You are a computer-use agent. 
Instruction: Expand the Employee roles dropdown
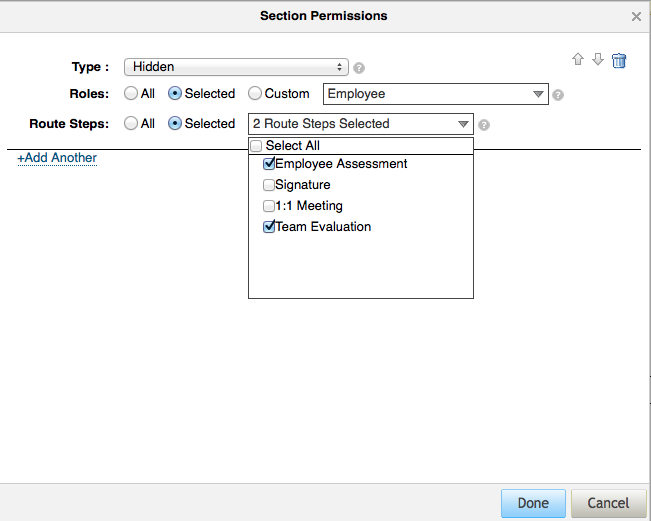[436, 94]
